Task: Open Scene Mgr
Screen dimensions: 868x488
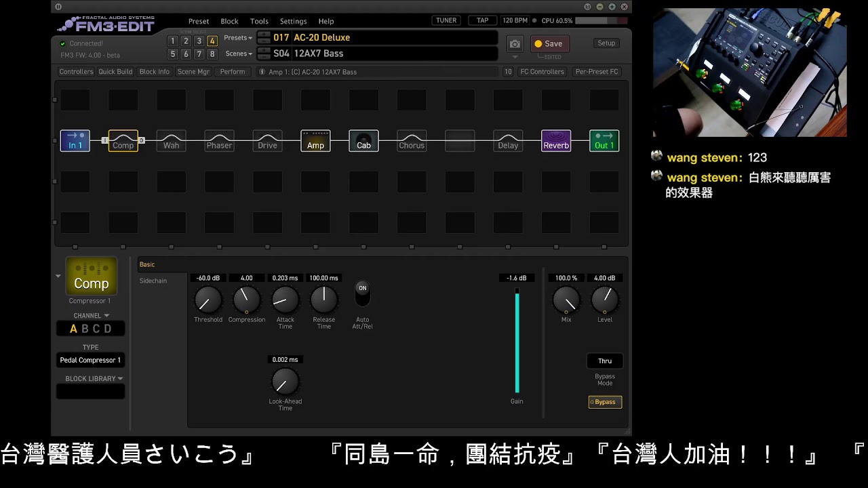Action: point(193,72)
